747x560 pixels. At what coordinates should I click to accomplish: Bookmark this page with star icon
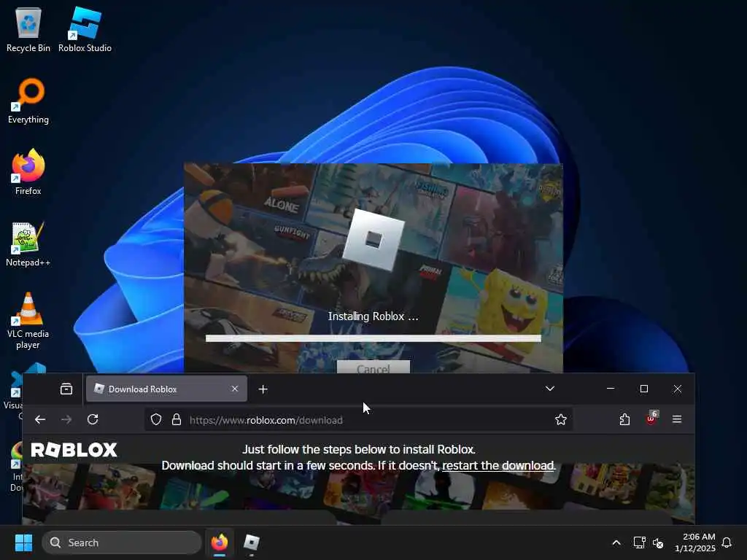561,419
